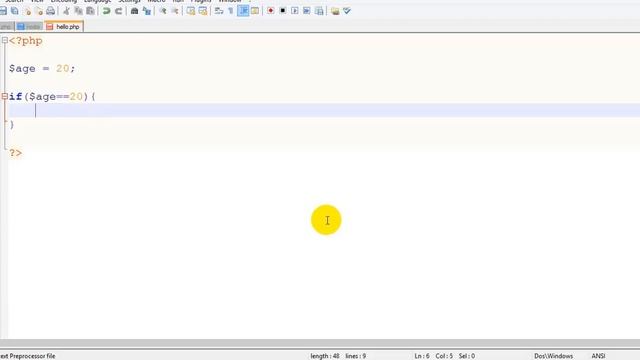Place cursor in highlighted empty line
This screenshot has width=640, height=360.
pos(324,110)
